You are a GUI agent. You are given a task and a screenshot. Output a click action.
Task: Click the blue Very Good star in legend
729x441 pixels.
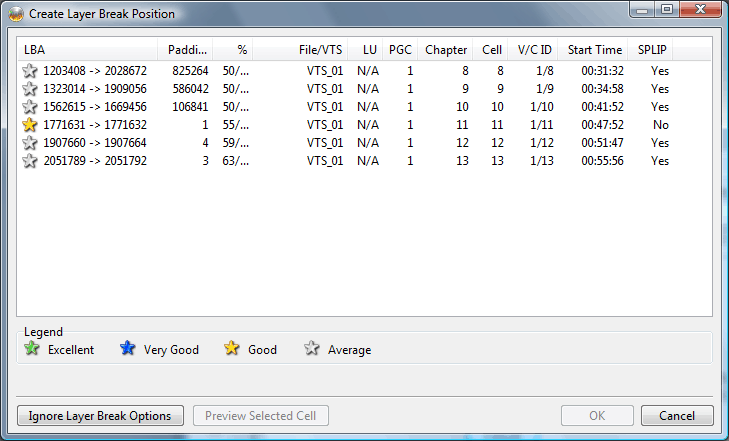click(127, 349)
